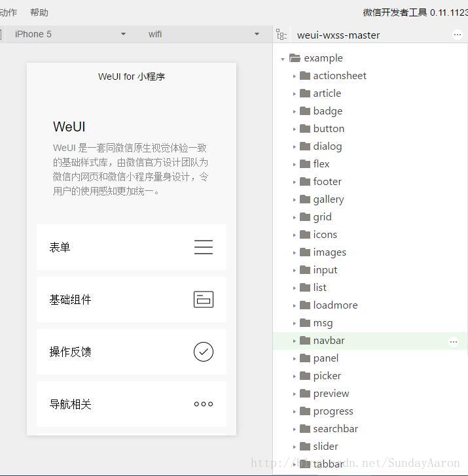Open the 基础组件 category card
Screen dimensions: 468x476
tap(132, 299)
